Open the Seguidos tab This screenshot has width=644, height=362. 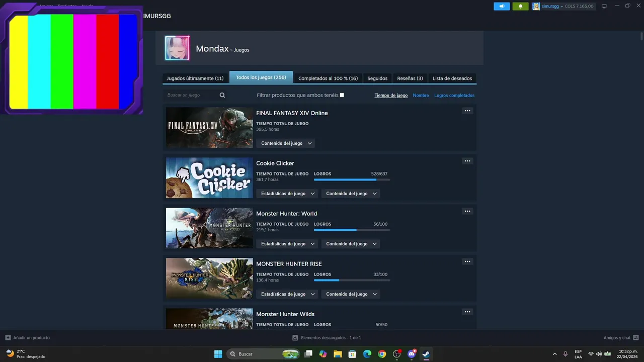click(x=377, y=78)
